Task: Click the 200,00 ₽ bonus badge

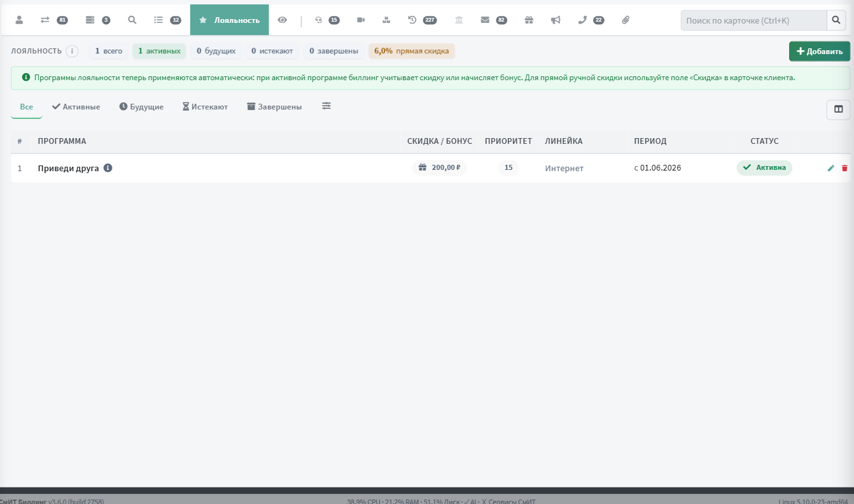Action: pyautogui.click(x=440, y=168)
